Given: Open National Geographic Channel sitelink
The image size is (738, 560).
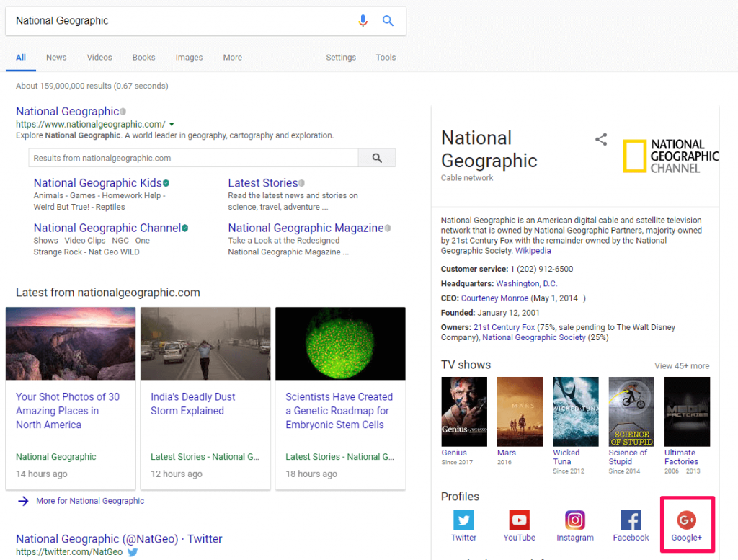Looking at the screenshot, I should pyautogui.click(x=107, y=228).
